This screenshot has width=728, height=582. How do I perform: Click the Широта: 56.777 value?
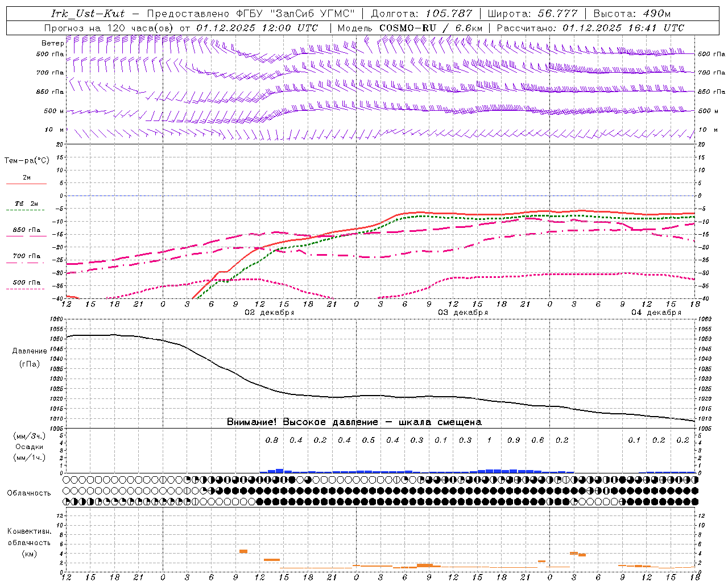pyautogui.click(x=532, y=14)
